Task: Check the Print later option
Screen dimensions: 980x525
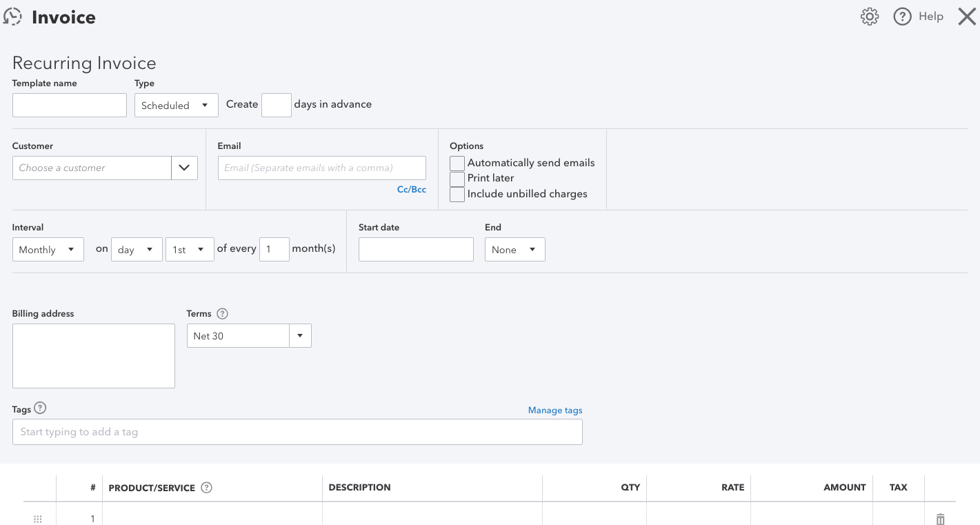Action: point(457,179)
